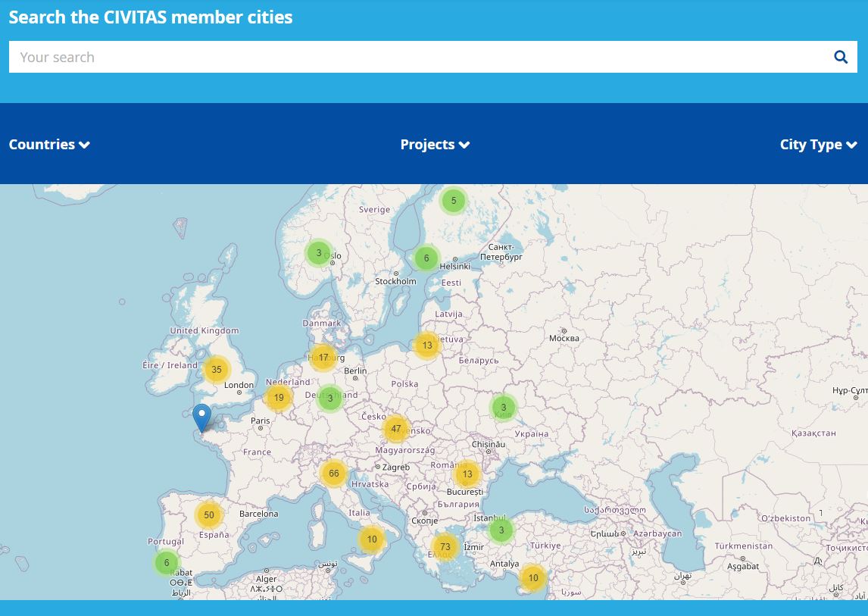Click the London label on map
Viewport: 868px width, 616px height.
[239, 385]
